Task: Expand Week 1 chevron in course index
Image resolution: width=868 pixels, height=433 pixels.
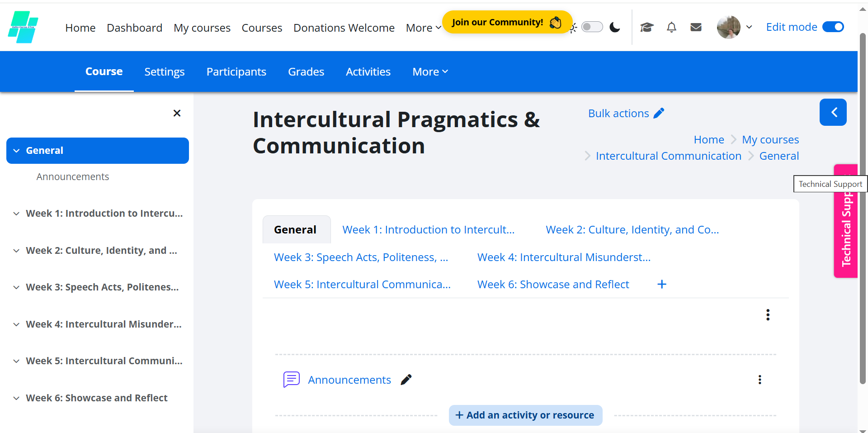Action: coord(16,214)
